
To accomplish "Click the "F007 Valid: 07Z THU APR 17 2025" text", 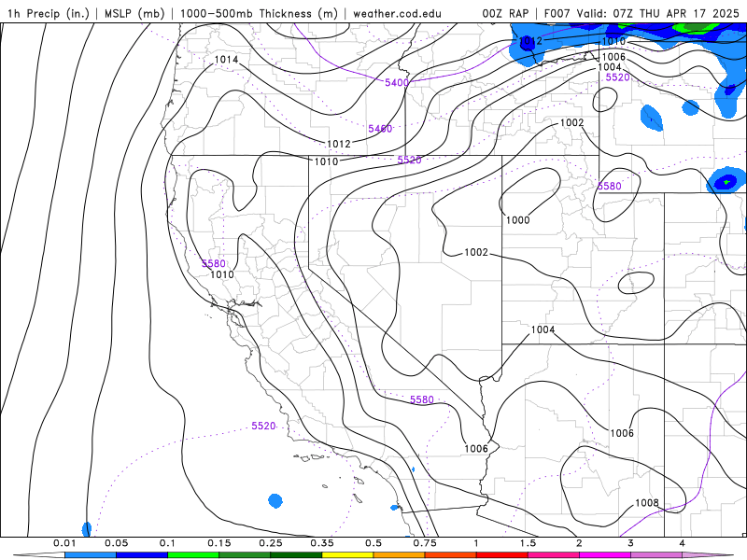I will click(x=641, y=13).
